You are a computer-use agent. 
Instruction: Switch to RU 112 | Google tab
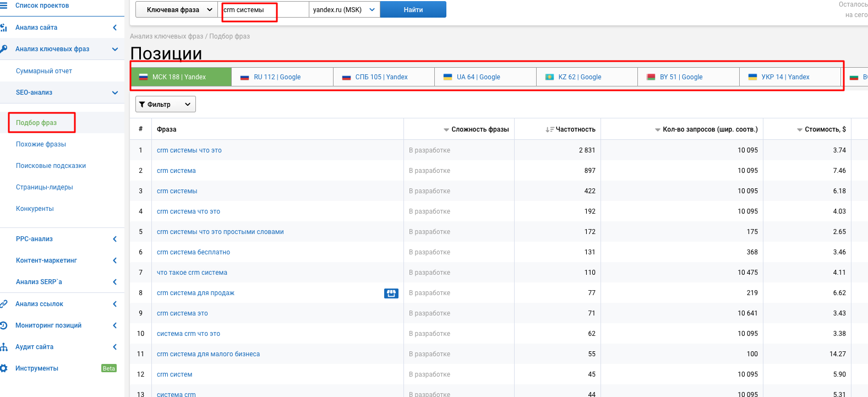282,77
